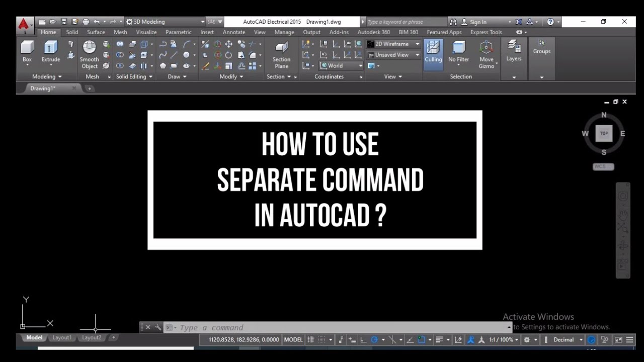Image resolution: width=644 pixels, height=362 pixels.
Task: Click the Plot printer icon
Action: click(86, 22)
